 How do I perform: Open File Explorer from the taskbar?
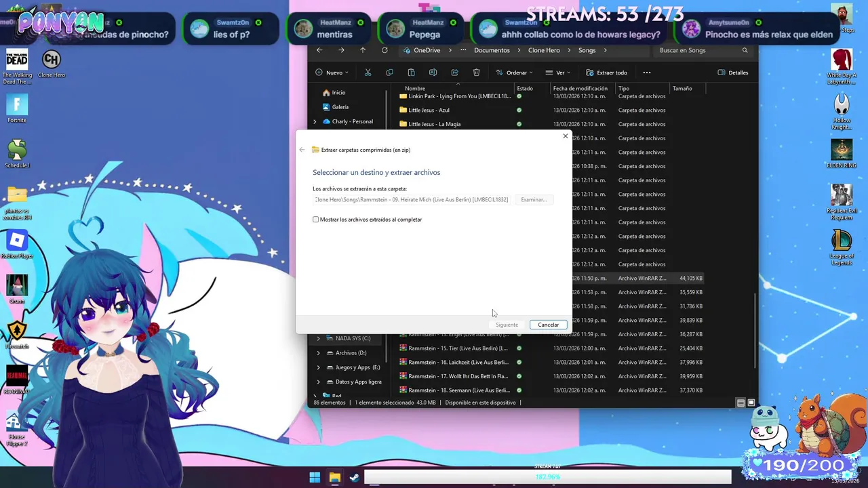(x=334, y=477)
